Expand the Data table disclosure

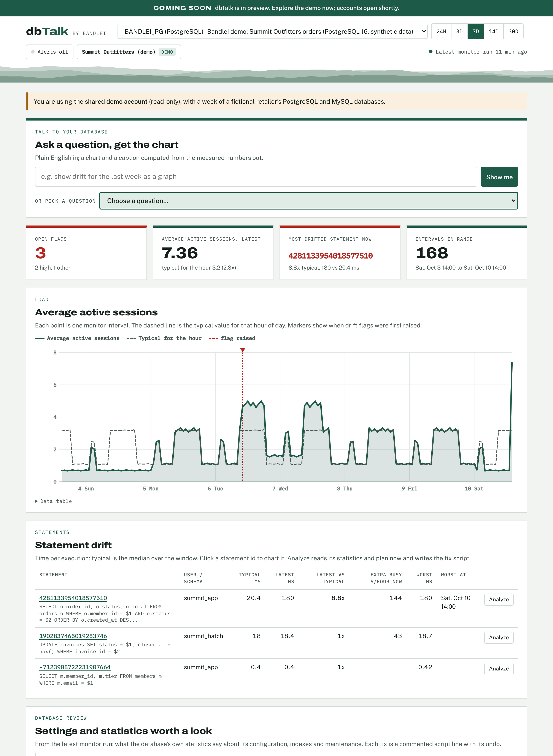tap(54, 501)
